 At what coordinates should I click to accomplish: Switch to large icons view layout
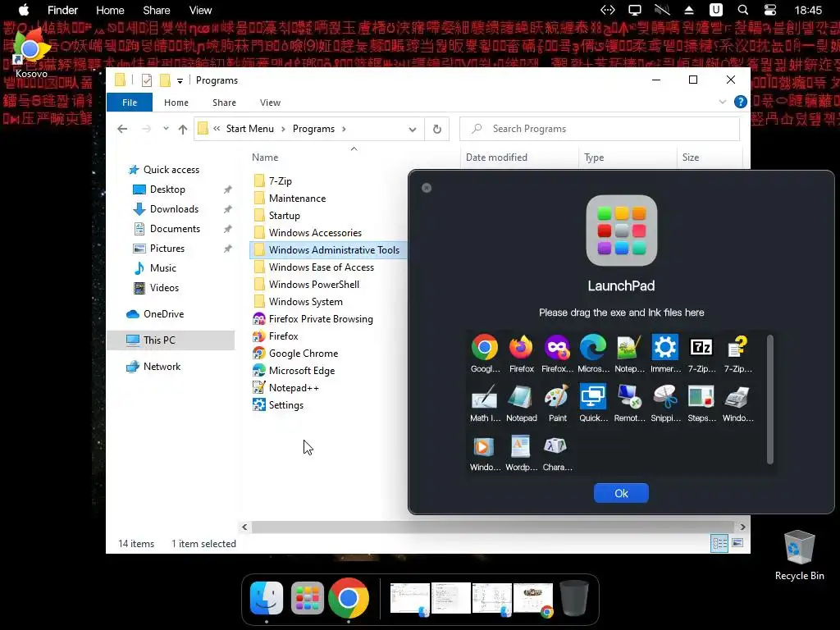[737, 543]
